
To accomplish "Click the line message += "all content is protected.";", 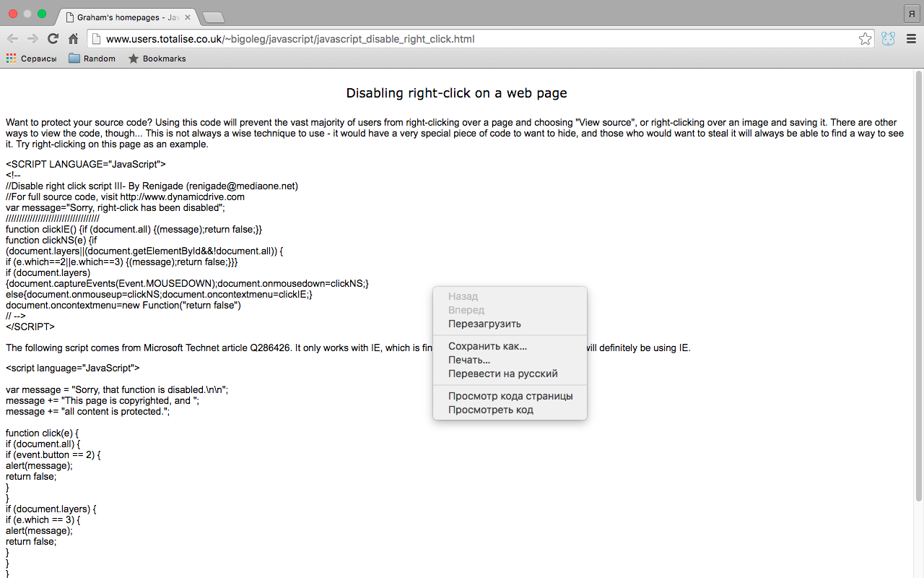I will coord(87,411).
